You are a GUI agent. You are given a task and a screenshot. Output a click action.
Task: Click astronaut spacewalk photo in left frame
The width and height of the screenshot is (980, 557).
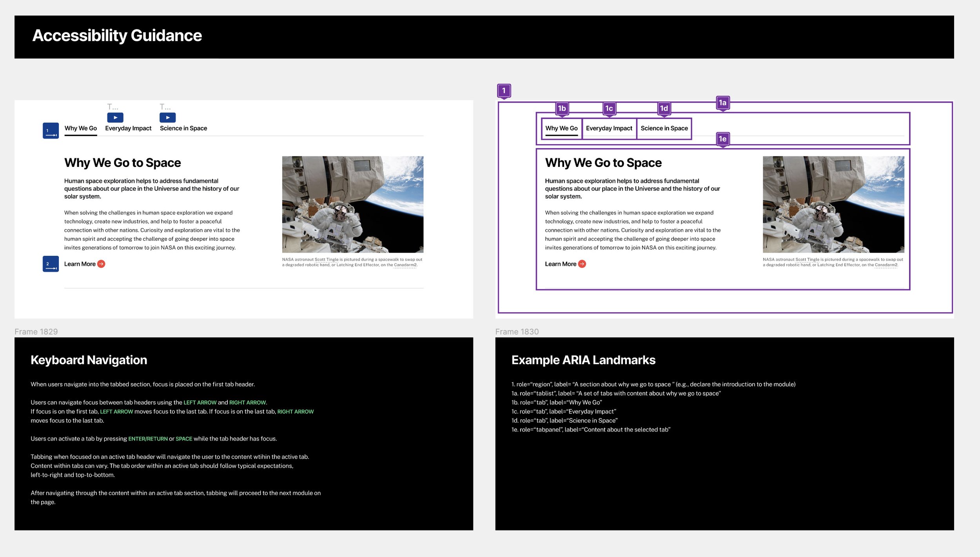point(352,204)
